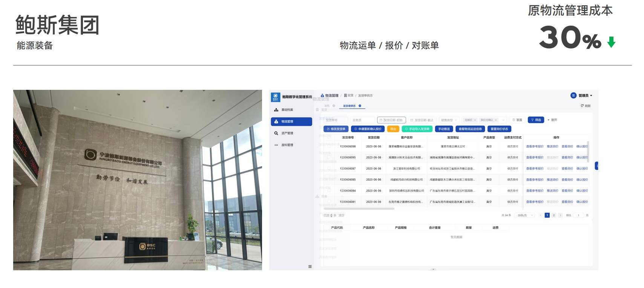Image resolution: width=644 pixels, height=288 pixels.
Task: Expand the status tags dropdown arrow
Action: pos(504,120)
